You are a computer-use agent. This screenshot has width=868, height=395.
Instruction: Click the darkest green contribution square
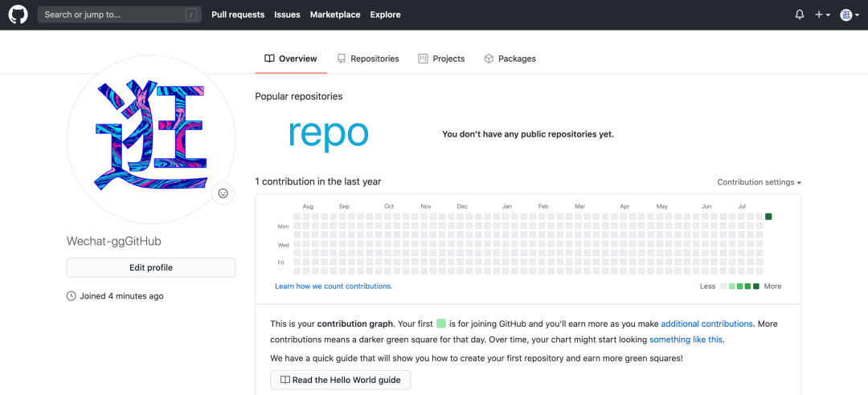coord(768,216)
